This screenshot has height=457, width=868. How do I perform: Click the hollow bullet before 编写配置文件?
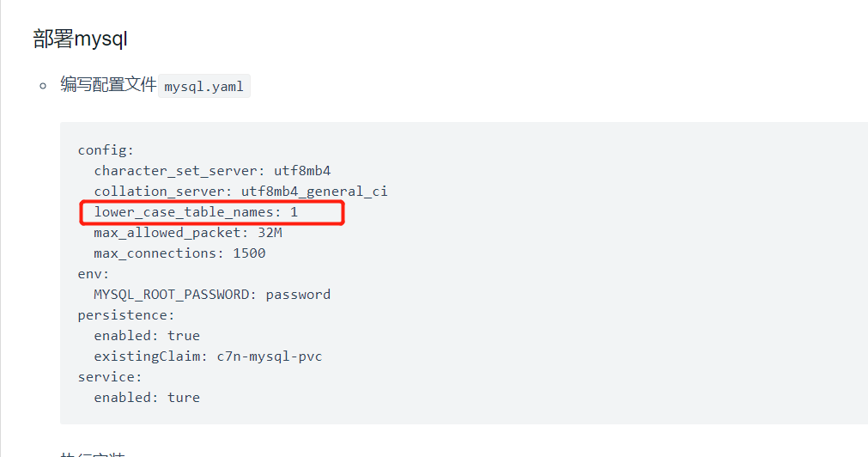click(43, 87)
